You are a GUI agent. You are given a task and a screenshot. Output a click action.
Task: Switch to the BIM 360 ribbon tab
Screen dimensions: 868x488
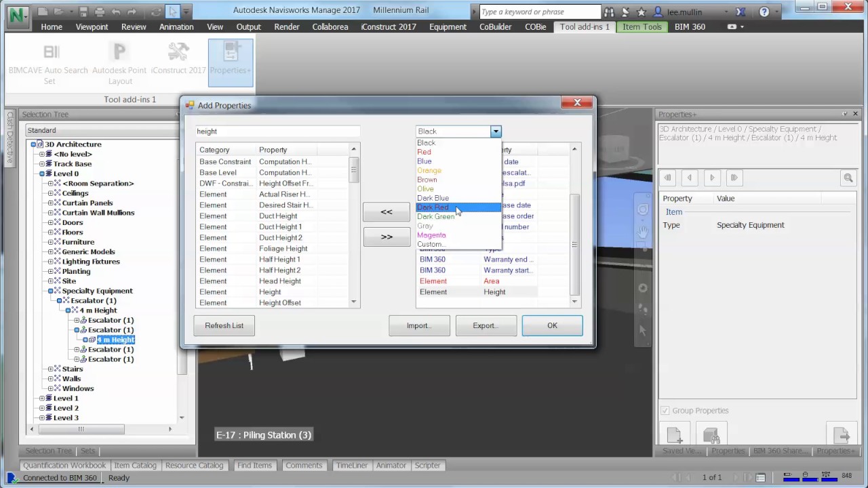pyautogui.click(x=690, y=27)
